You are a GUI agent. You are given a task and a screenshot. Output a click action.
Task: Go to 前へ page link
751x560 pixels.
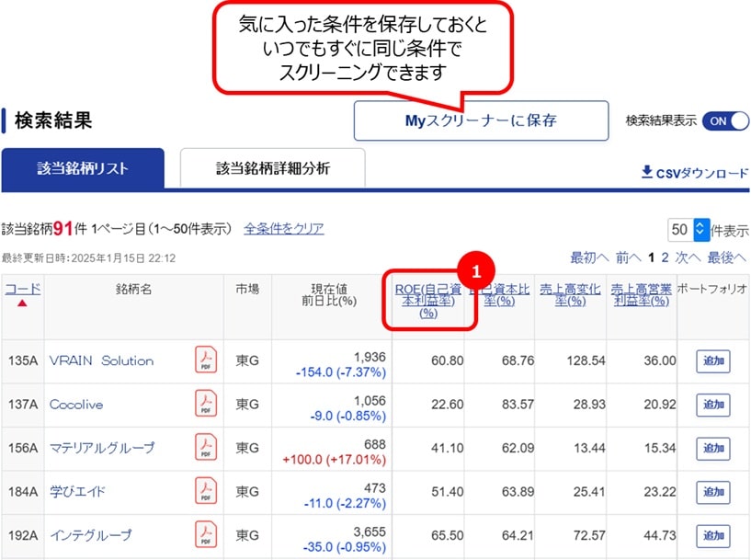click(x=629, y=257)
